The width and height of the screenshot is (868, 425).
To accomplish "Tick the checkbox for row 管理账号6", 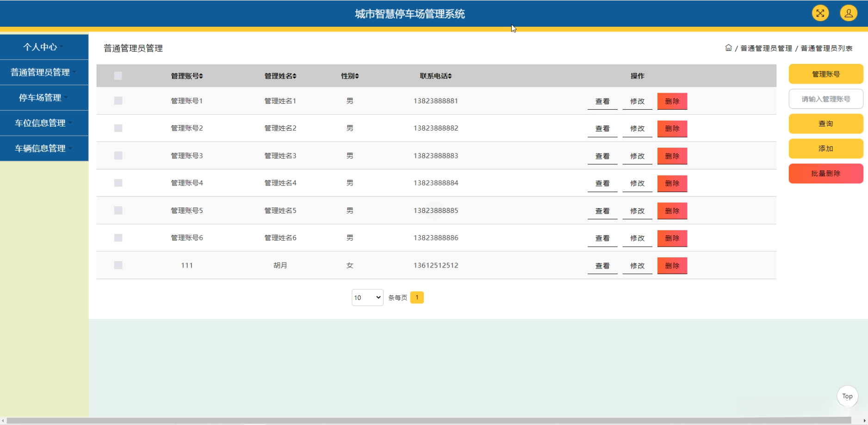I will (x=118, y=237).
